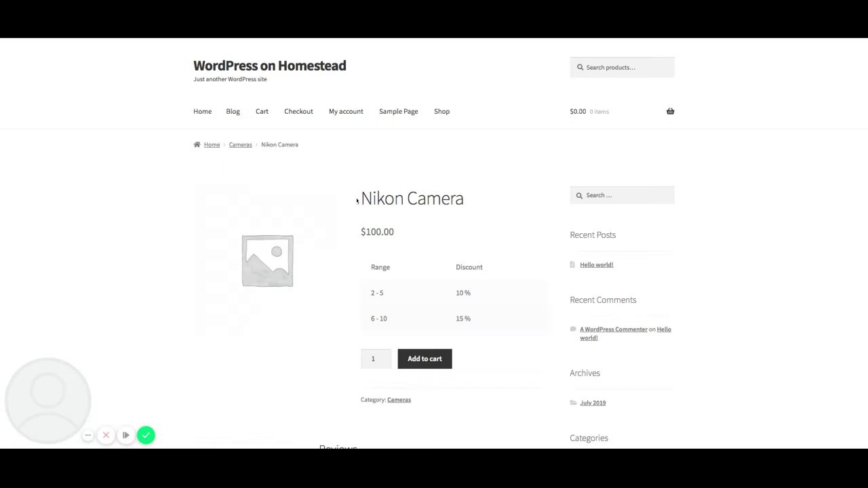The height and width of the screenshot is (488, 868).
Task: Click the Home breadcrumb link
Action: click(212, 144)
